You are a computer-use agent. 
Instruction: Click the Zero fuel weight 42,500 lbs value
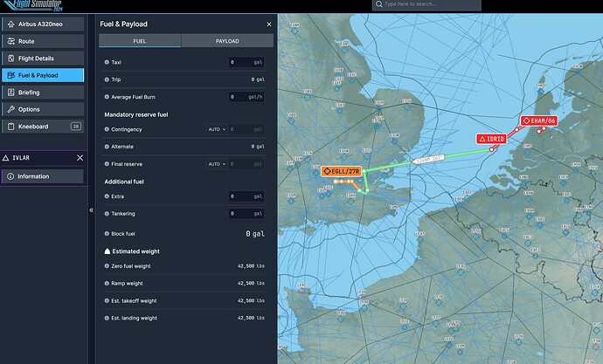(x=251, y=265)
